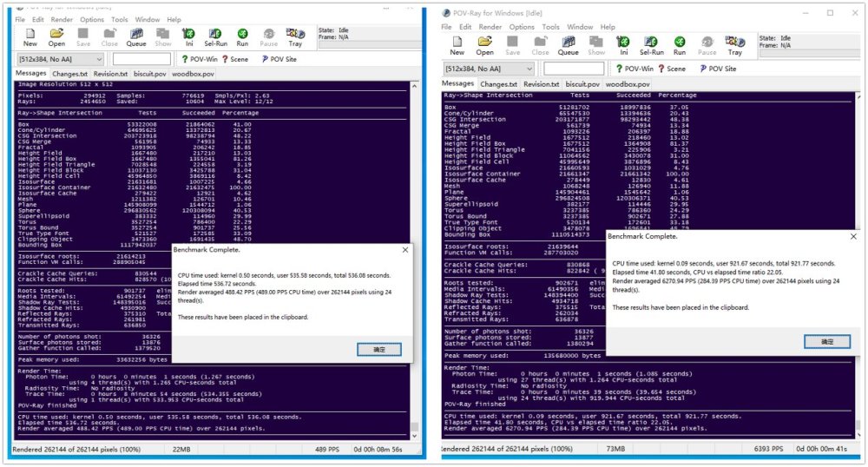Click POV Site link in left window
Screen dimensions: 868x467
click(279, 59)
